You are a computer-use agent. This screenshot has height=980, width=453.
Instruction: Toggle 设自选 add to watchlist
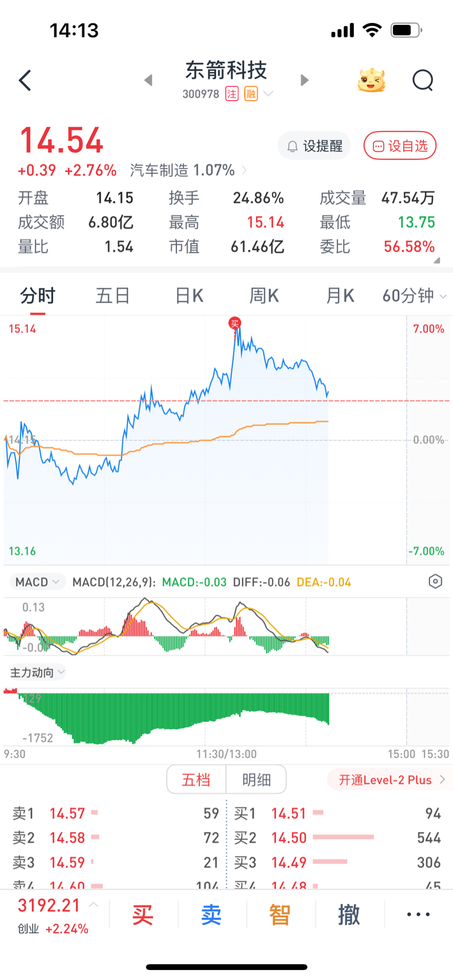(400, 146)
